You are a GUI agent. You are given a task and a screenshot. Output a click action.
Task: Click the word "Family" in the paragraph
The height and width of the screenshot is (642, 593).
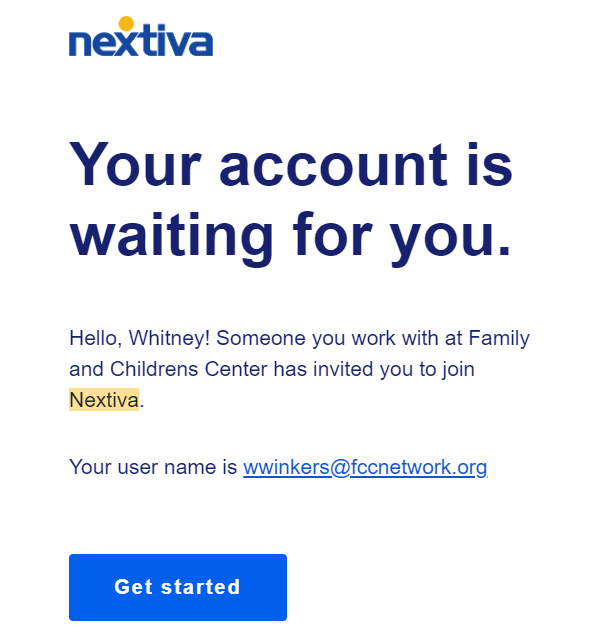(x=499, y=339)
